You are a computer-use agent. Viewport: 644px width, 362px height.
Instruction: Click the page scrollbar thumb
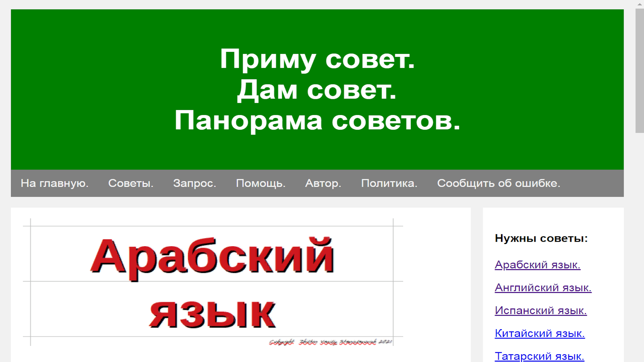639,70
